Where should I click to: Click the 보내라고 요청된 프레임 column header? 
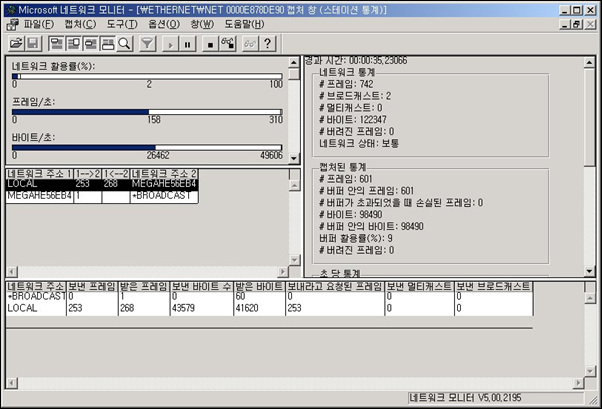click(335, 286)
